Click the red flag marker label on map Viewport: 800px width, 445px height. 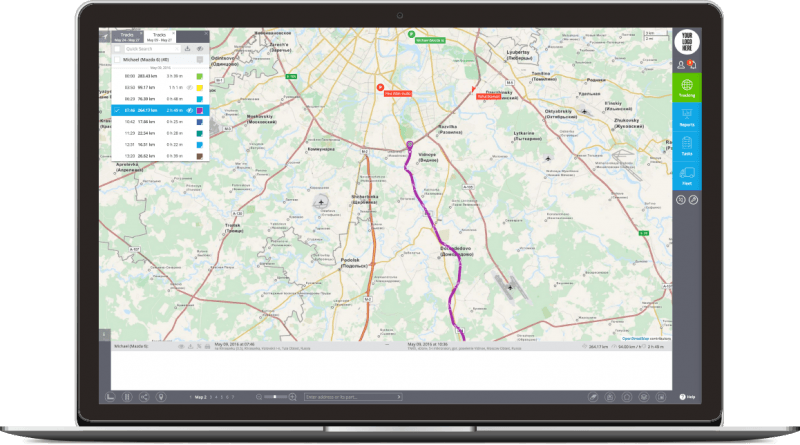click(x=488, y=96)
